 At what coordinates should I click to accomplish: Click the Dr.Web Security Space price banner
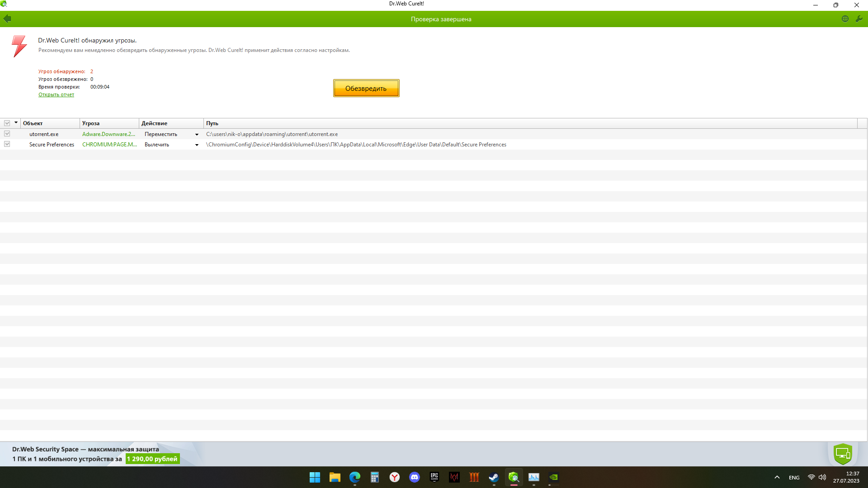pos(152,459)
